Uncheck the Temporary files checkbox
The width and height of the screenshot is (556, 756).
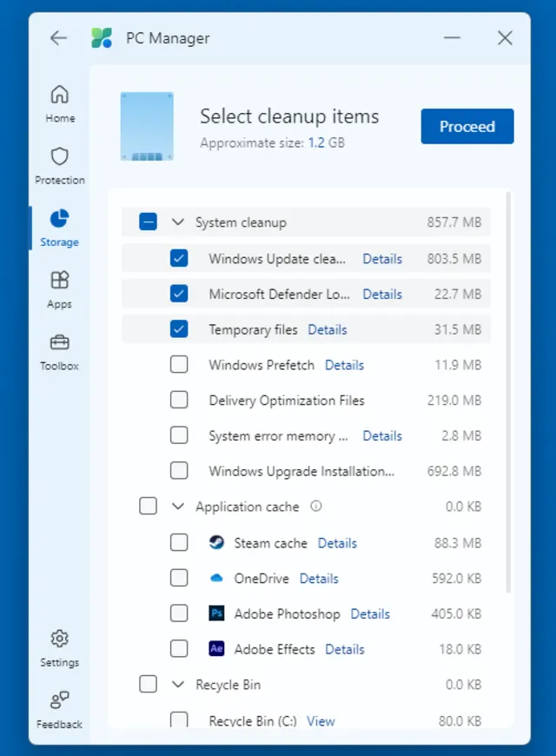(x=179, y=329)
